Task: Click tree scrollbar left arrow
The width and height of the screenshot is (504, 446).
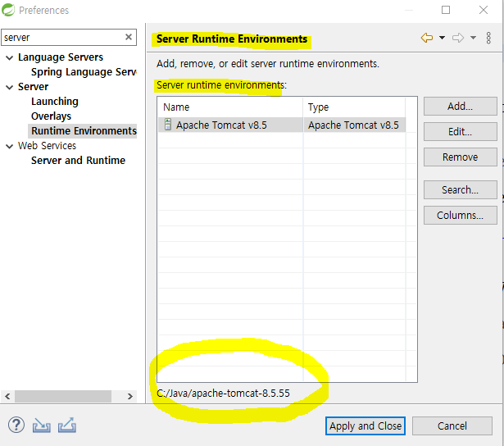Action: click(x=7, y=396)
